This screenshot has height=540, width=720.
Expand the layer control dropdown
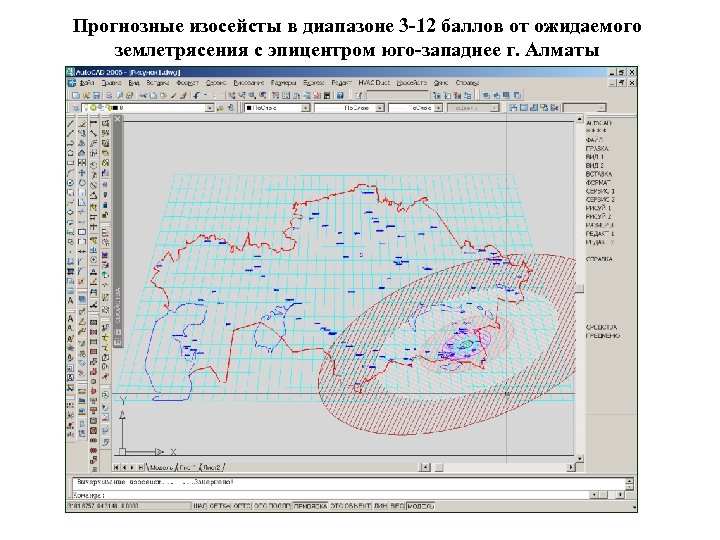pyautogui.click(x=209, y=108)
